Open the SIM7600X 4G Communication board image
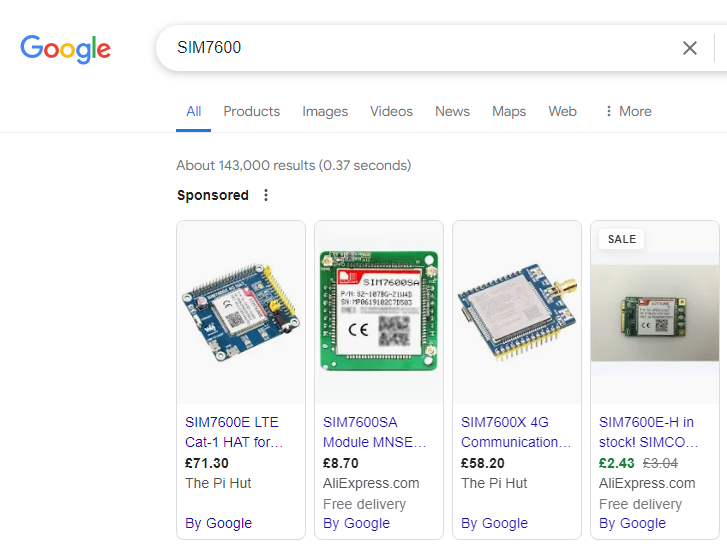727x546 pixels. click(517, 312)
